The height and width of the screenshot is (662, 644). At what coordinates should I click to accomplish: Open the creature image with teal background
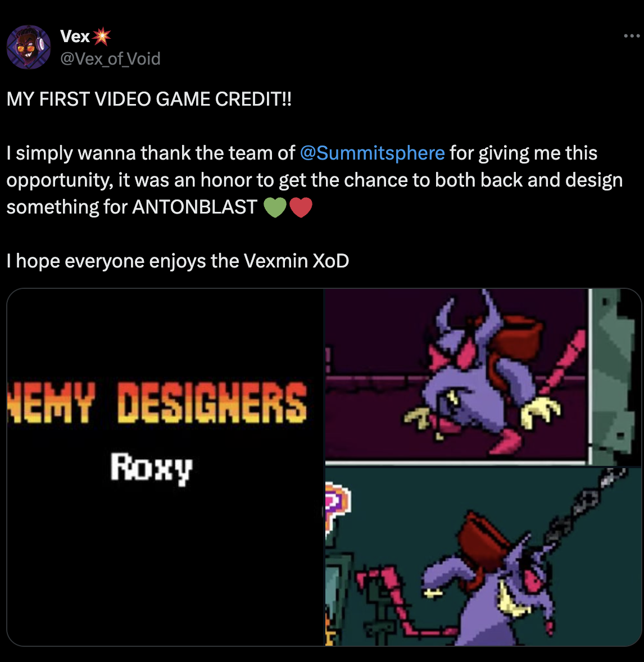483,556
